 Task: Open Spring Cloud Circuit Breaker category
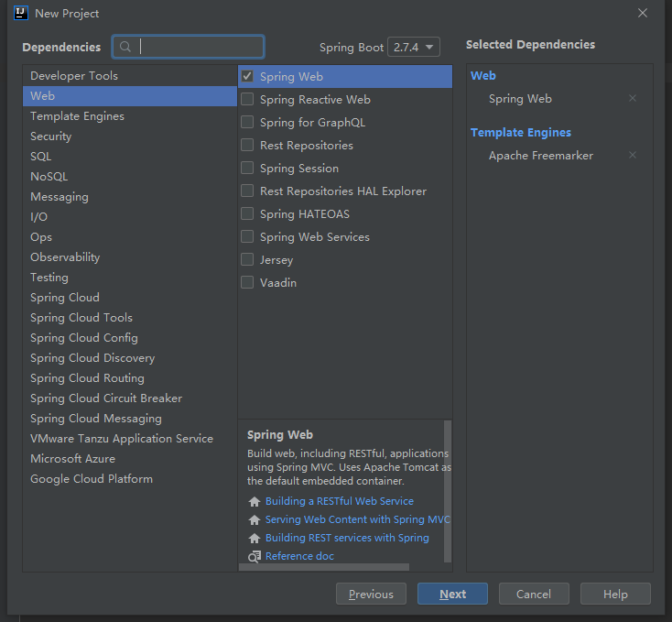click(130, 398)
